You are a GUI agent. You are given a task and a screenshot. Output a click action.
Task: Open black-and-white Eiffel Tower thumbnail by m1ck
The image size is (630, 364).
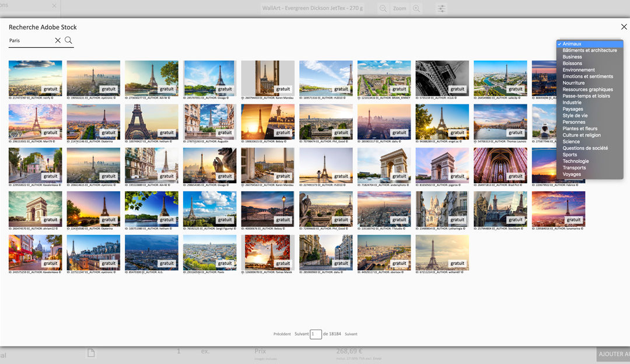pos(442,77)
